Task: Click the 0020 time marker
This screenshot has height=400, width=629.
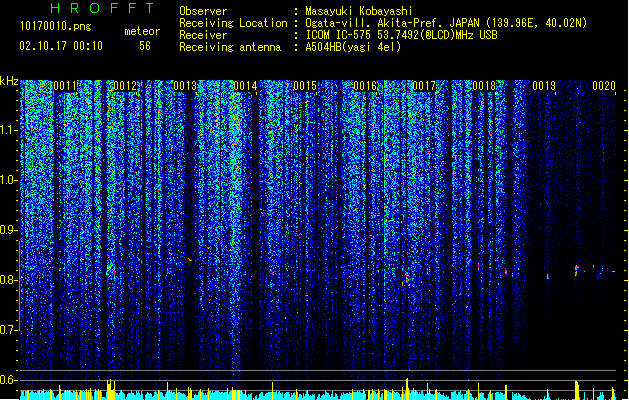Action: (604, 86)
